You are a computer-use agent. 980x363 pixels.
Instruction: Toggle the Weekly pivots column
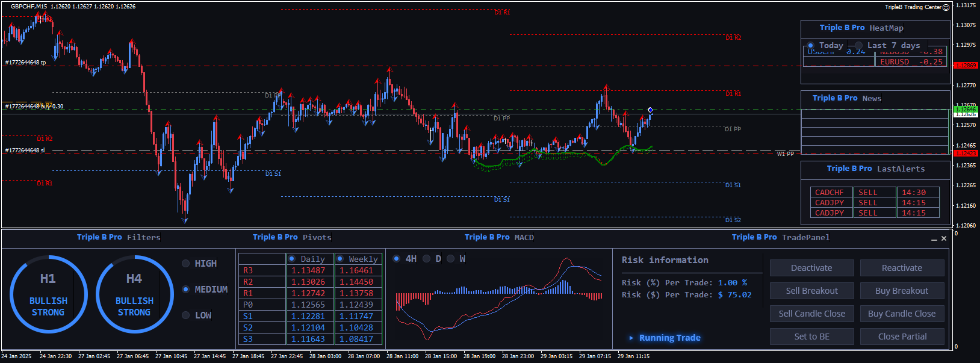click(x=340, y=259)
